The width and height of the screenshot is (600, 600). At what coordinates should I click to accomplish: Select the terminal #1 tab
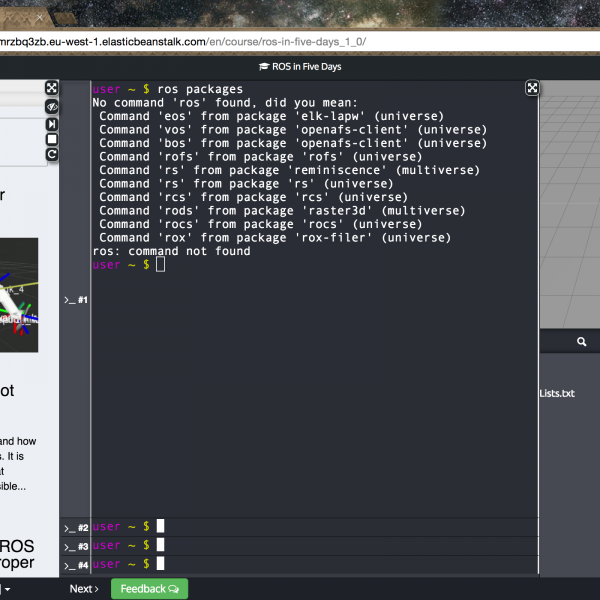(x=77, y=299)
